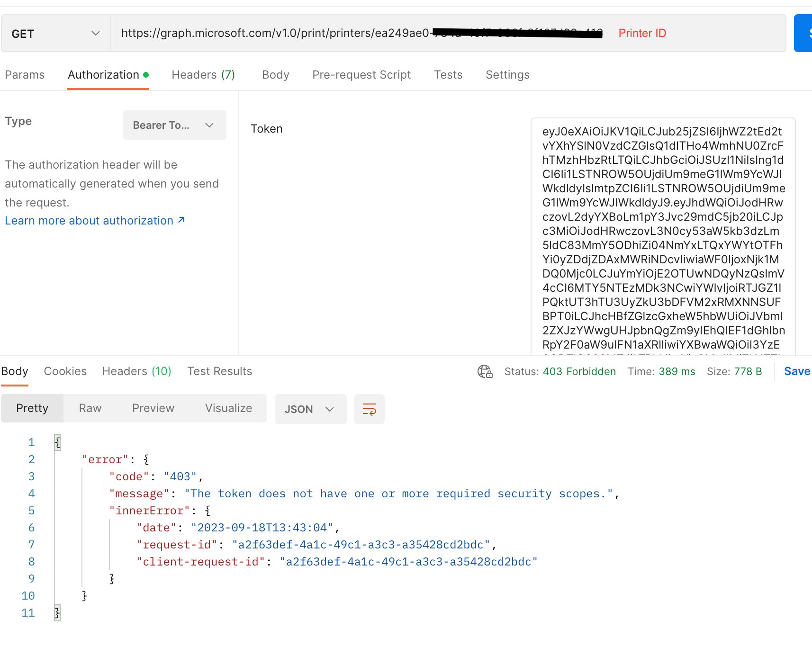Switch response view to Visualize
812x646 pixels.
pyautogui.click(x=228, y=408)
